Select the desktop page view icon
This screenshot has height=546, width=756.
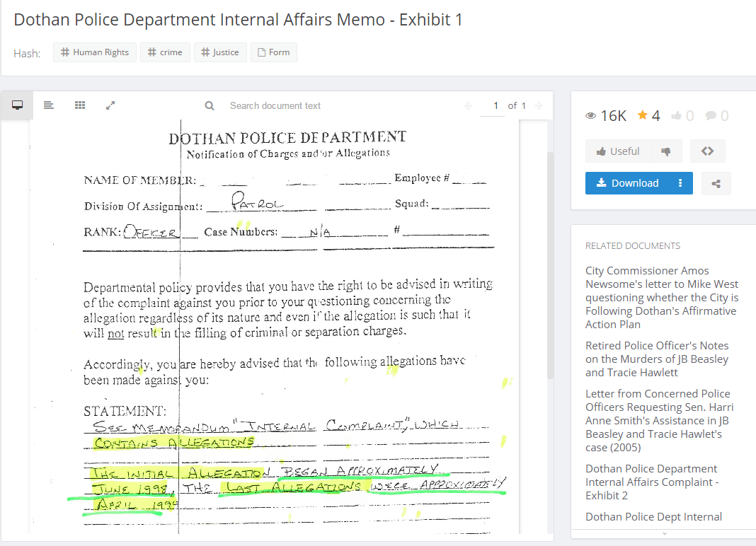click(x=18, y=105)
